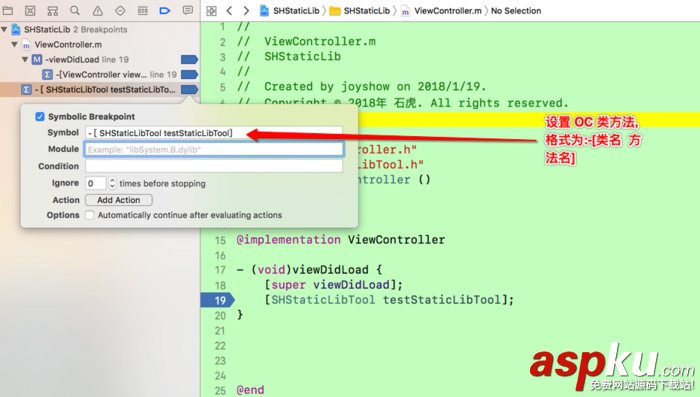Image resolution: width=700 pixels, height=397 pixels.
Task: Click the Add Action button
Action: click(119, 200)
